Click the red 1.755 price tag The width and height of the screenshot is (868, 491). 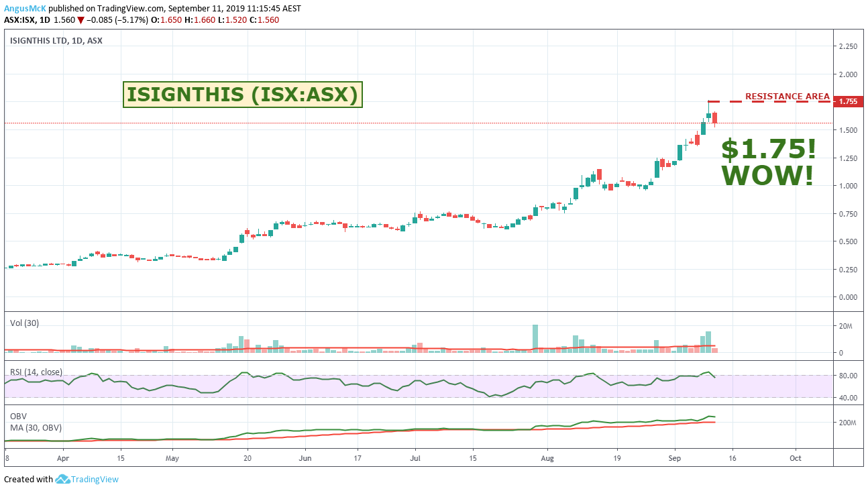[x=849, y=101]
